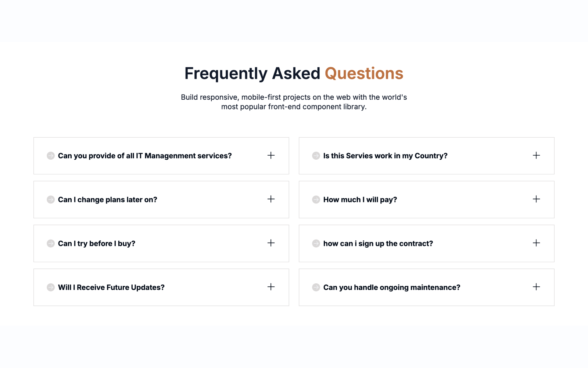Expand Country question with plus icon
This screenshot has height=368, width=588.
(x=536, y=155)
